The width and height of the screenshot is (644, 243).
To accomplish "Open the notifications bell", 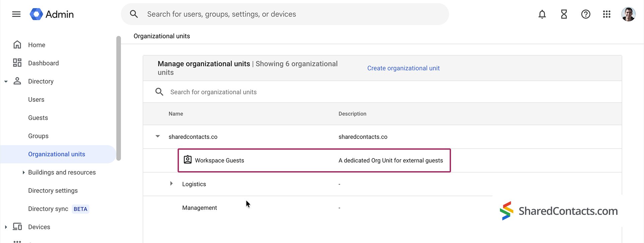I will click(x=542, y=14).
